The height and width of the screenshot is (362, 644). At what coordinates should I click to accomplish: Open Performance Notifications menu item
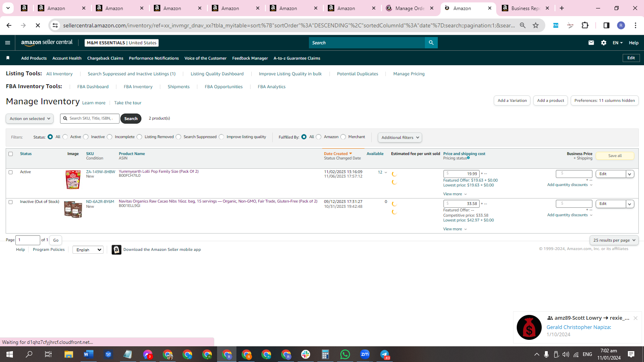154,58
